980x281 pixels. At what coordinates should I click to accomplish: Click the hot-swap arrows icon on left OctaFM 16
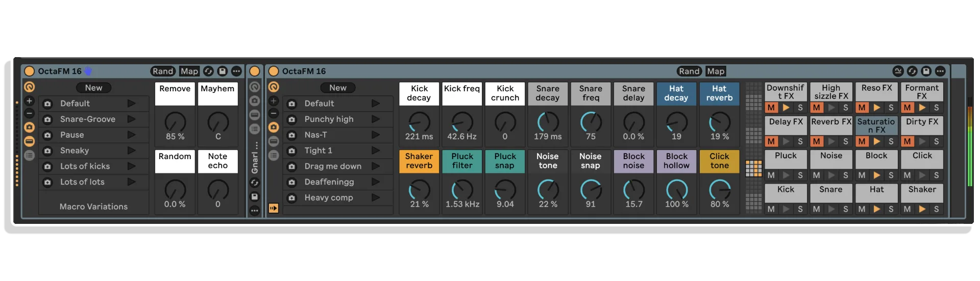click(x=208, y=71)
